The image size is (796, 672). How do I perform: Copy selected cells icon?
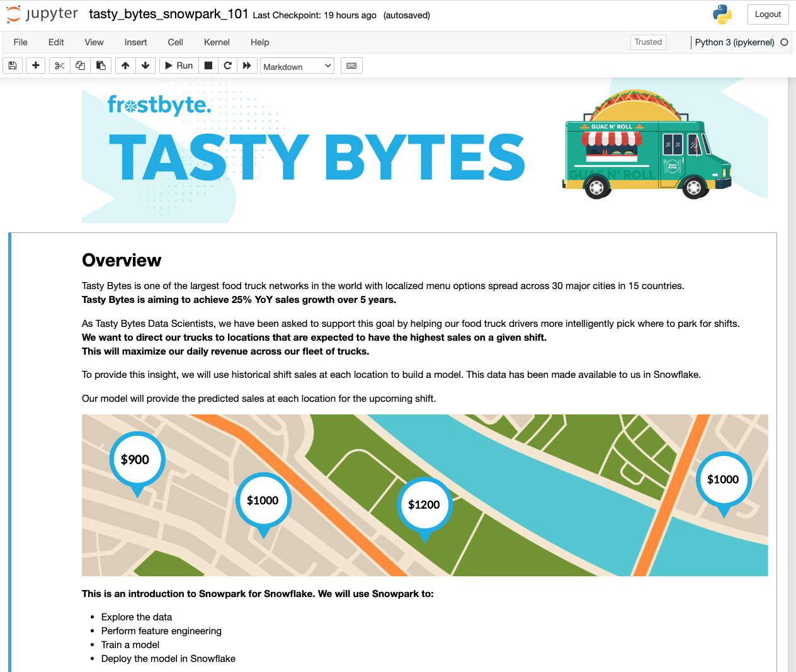click(80, 65)
